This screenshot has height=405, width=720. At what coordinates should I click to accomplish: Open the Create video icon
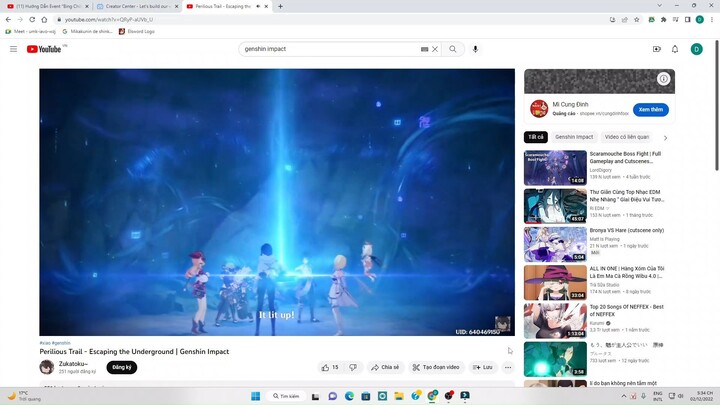pyautogui.click(x=657, y=49)
